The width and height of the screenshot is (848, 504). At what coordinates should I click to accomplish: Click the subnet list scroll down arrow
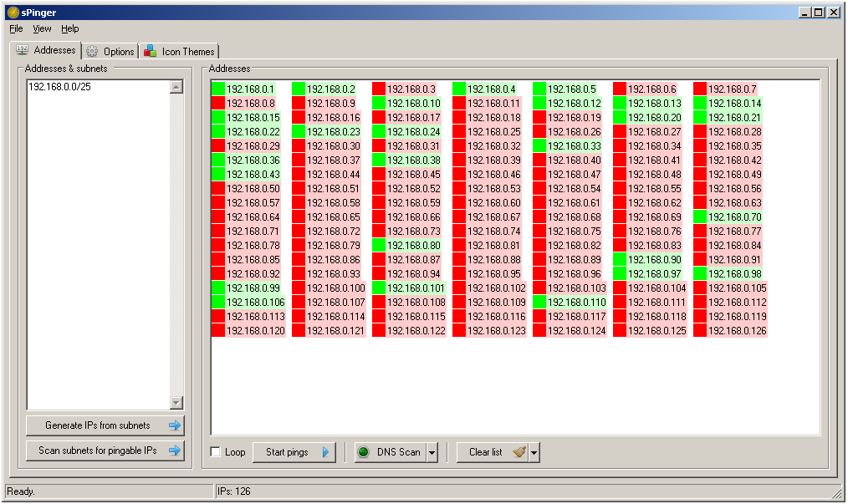click(176, 403)
